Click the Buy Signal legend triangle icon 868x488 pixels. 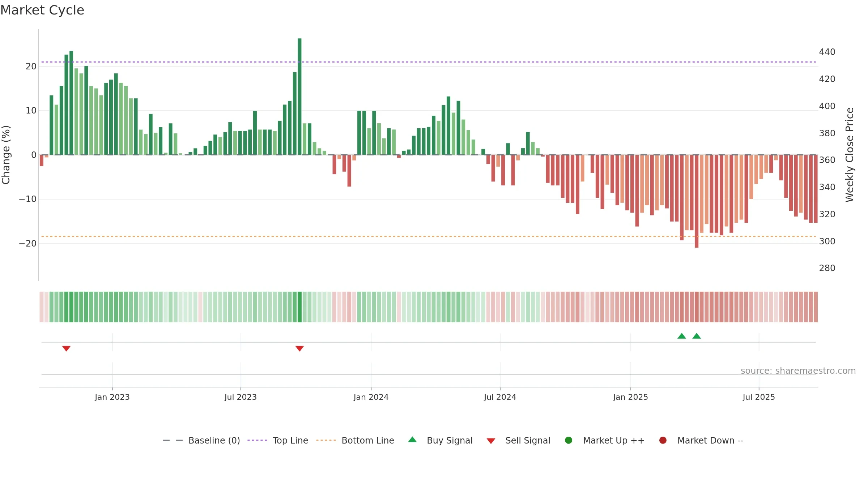click(x=412, y=440)
